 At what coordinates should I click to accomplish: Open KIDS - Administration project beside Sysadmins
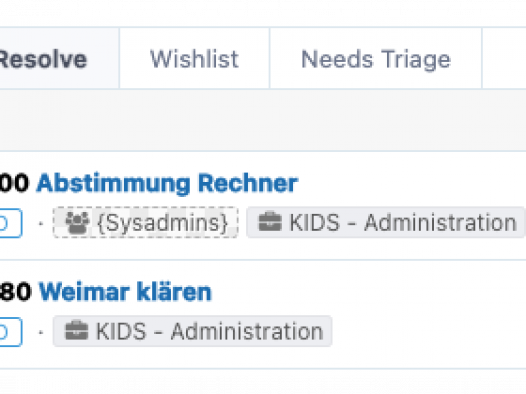click(x=385, y=223)
